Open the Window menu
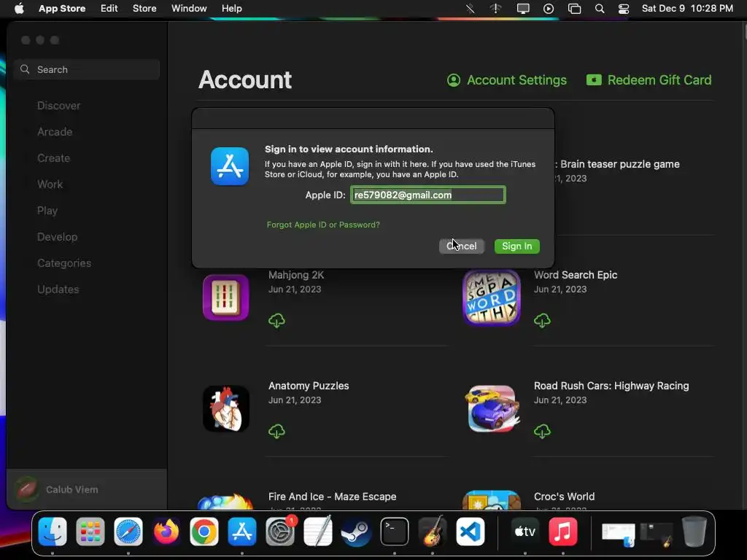747x560 pixels. [x=189, y=9]
